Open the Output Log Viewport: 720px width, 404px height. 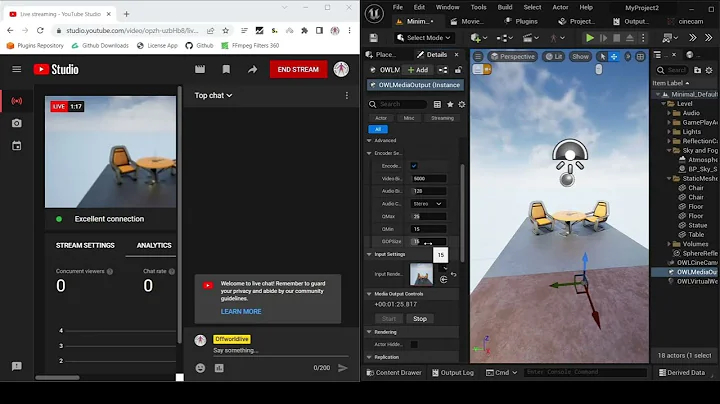point(453,372)
